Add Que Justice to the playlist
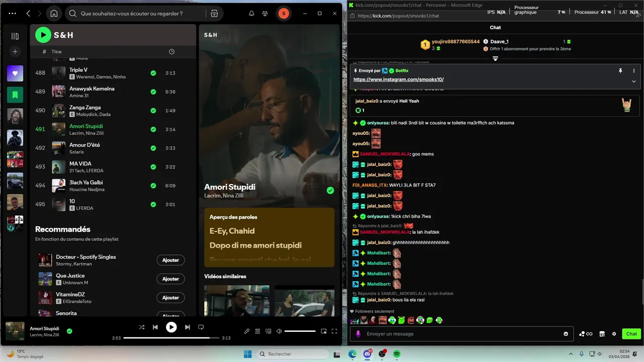The image size is (644, 362). point(171,279)
